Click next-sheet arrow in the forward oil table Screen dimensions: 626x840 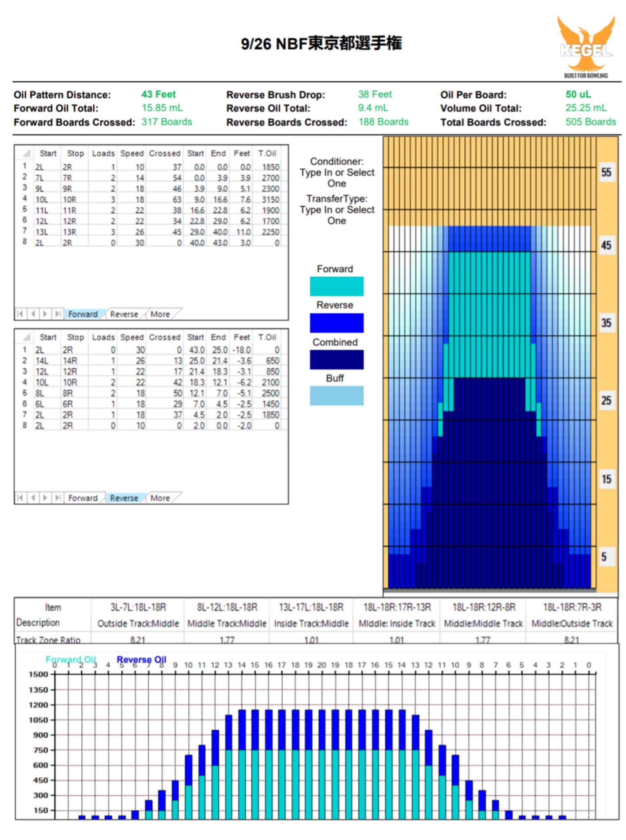point(45,314)
